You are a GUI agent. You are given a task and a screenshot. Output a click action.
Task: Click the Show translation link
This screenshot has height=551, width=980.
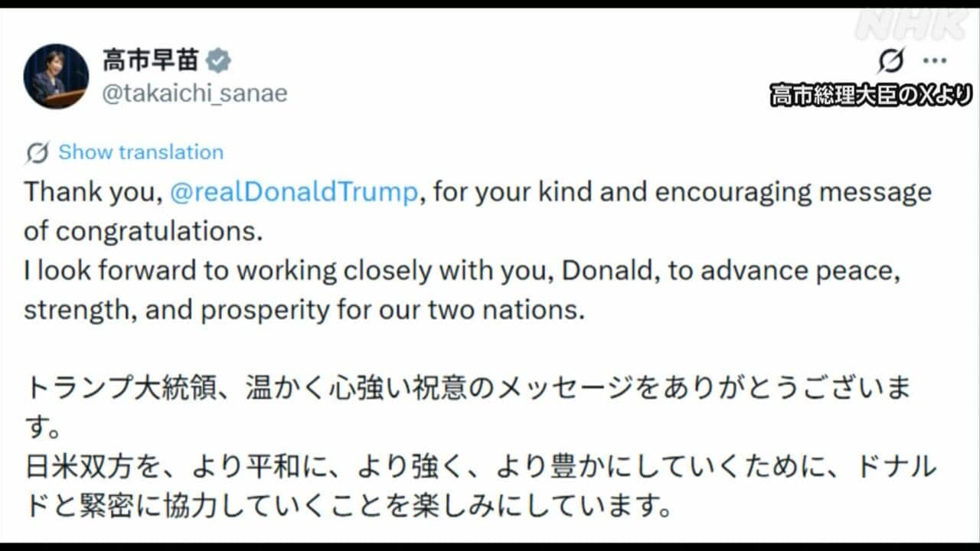pyautogui.click(x=141, y=152)
